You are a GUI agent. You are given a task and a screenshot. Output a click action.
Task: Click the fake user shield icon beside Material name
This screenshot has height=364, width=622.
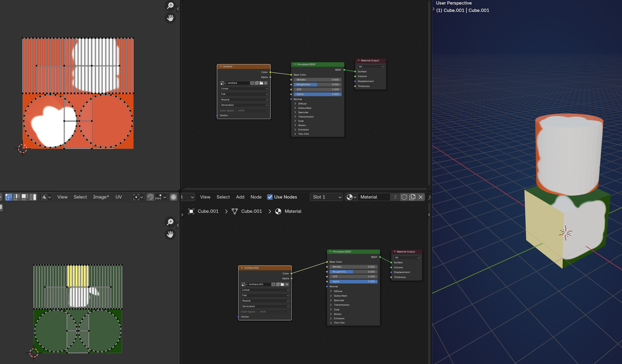pos(404,197)
